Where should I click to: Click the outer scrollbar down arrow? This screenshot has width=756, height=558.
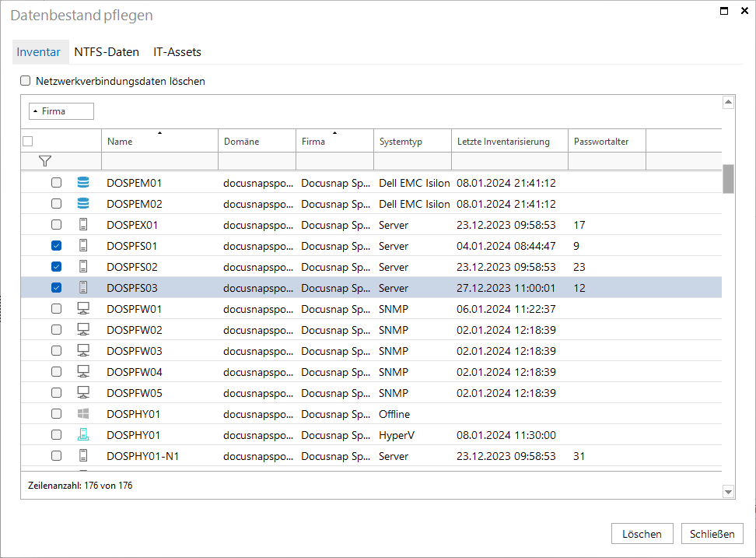click(x=729, y=492)
